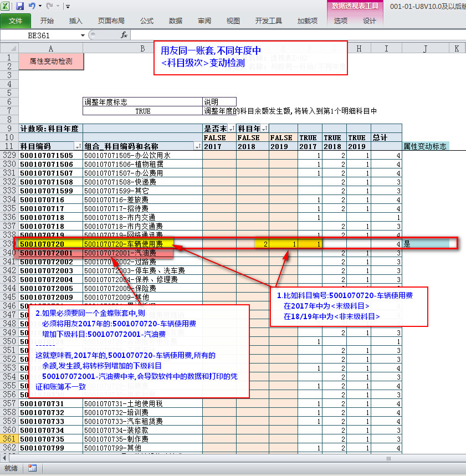
Task: Open the 是否末 column filter dropdown
Action: (231, 129)
